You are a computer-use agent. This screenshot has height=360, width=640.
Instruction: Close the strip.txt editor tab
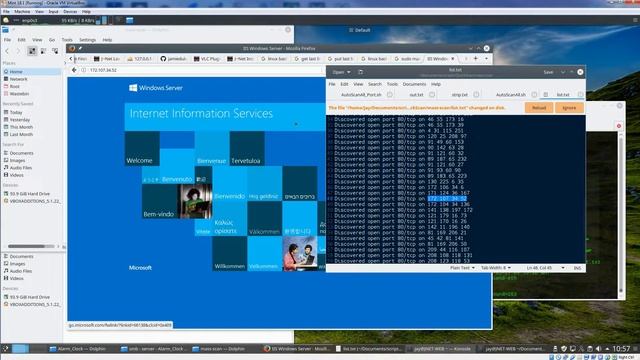tap(476, 95)
